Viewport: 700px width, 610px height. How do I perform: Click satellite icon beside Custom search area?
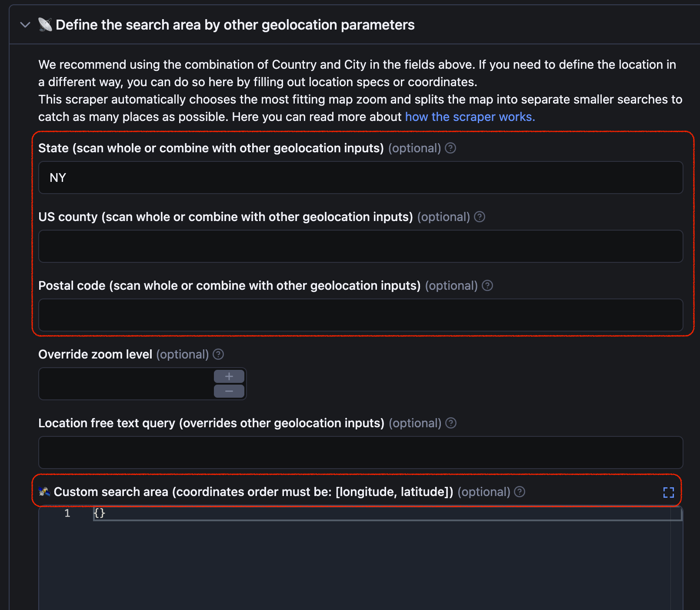click(x=44, y=492)
